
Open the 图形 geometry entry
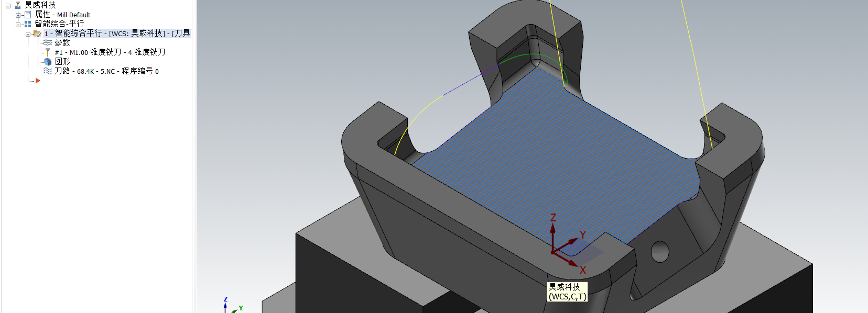point(62,62)
